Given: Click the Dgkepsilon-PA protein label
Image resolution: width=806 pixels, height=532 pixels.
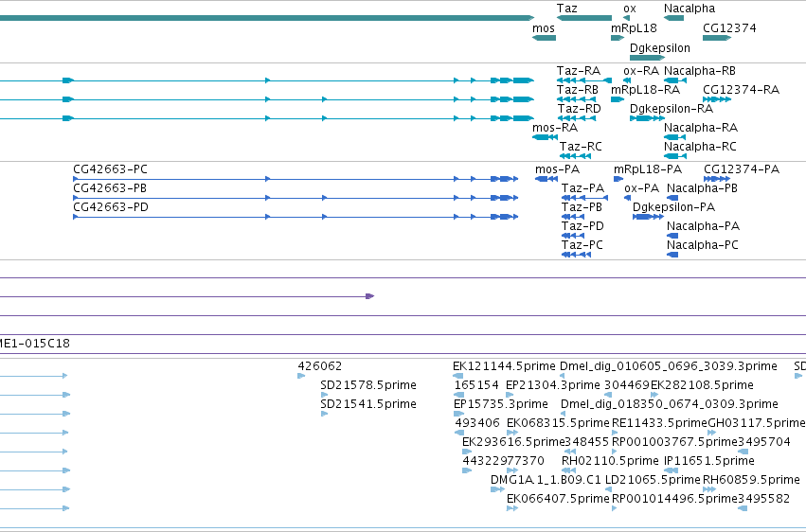Looking at the screenshot, I should [x=673, y=207].
